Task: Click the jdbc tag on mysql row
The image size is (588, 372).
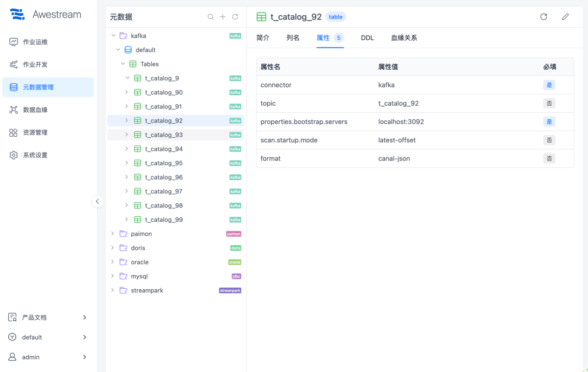Action: (x=236, y=276)
